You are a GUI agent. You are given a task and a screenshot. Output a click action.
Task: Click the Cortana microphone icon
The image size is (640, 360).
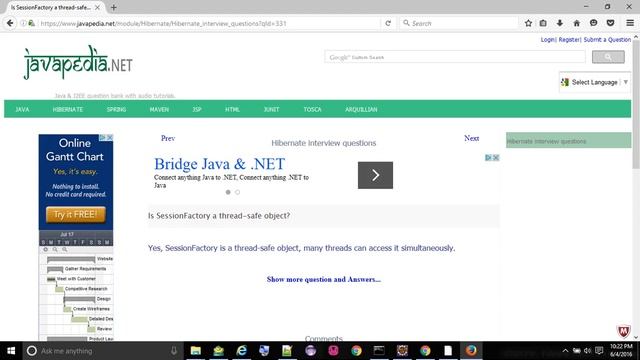[x=174, y=351]
